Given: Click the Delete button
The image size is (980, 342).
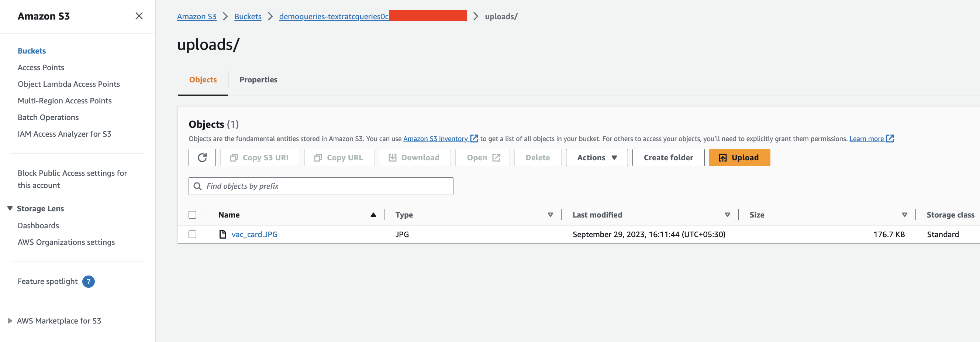Looking at the screenshot, I should 538,158.
